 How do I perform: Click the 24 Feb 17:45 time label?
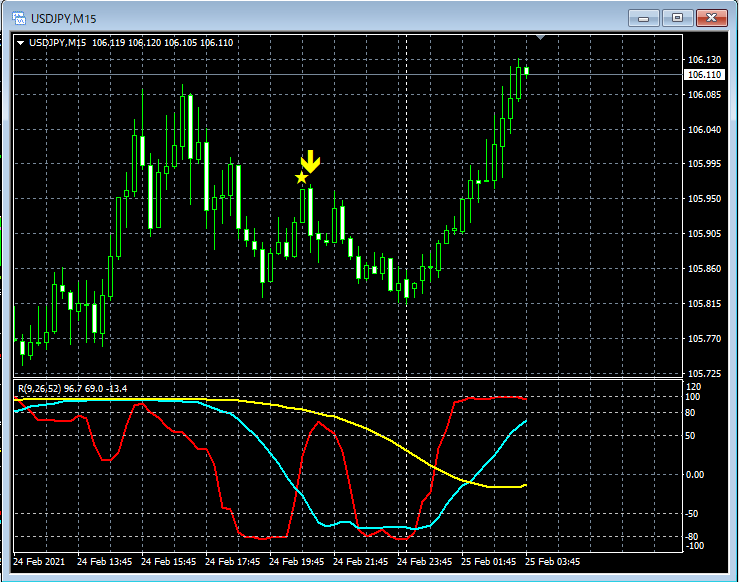click(x=233, y=562)
